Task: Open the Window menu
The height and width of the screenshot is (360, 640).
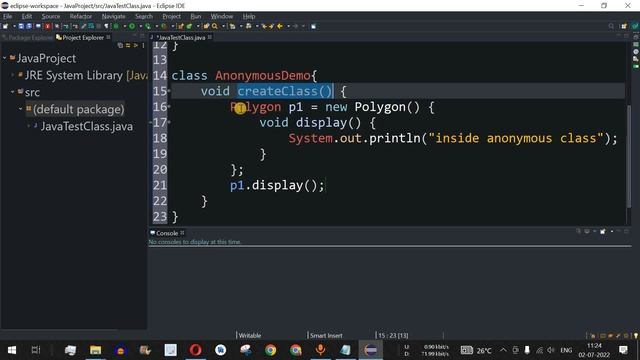Action: [222, 16]
